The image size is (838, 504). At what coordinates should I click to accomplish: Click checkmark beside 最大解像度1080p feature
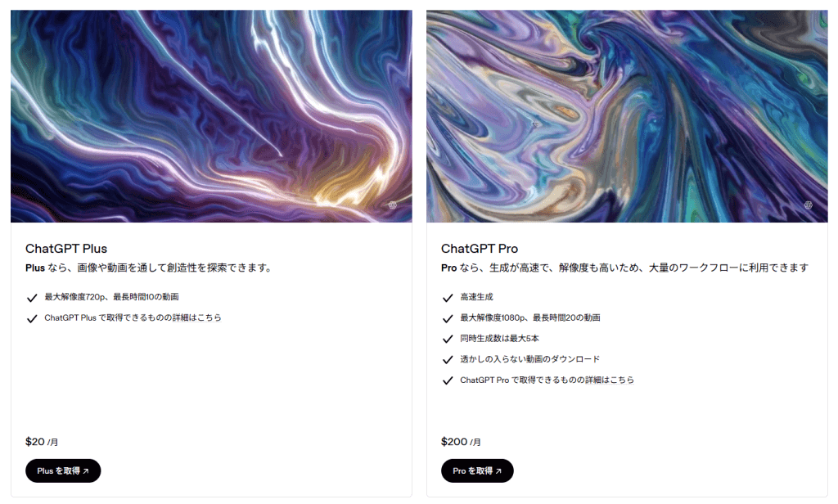tap(448, 318)
